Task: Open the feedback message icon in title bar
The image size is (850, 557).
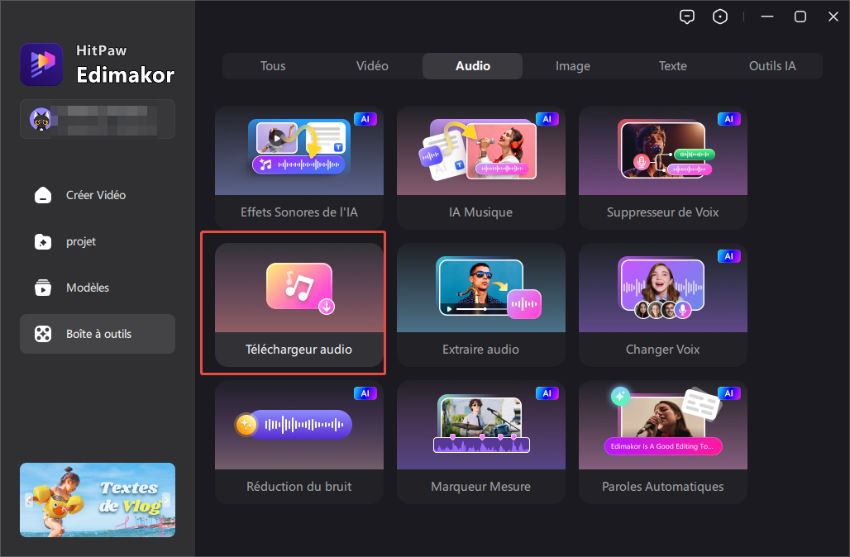Action: pyautogui.click(x=686, y=17)
